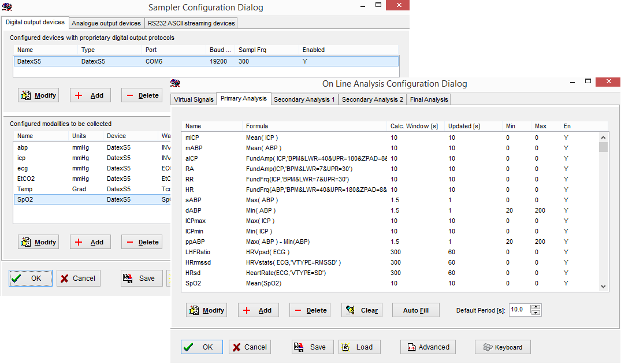Select the DatexS5 device row
The width and height of the screenshot is (621, 364).
pos(205,61)
